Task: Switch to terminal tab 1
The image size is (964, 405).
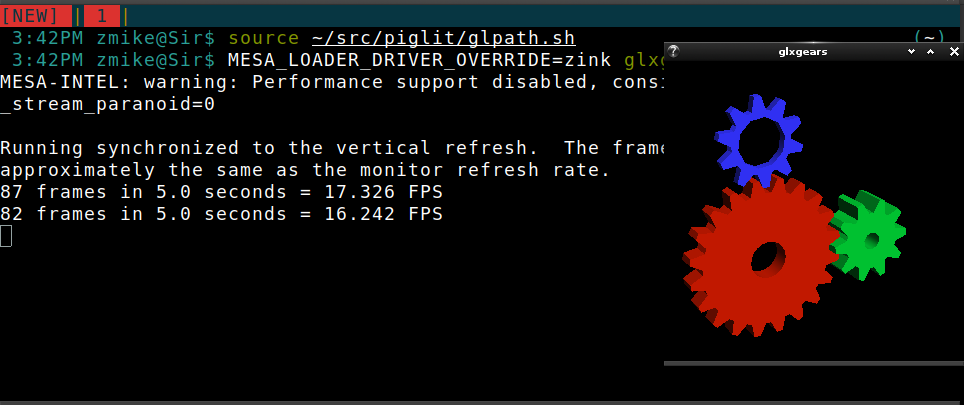Action: coord(101,15)
